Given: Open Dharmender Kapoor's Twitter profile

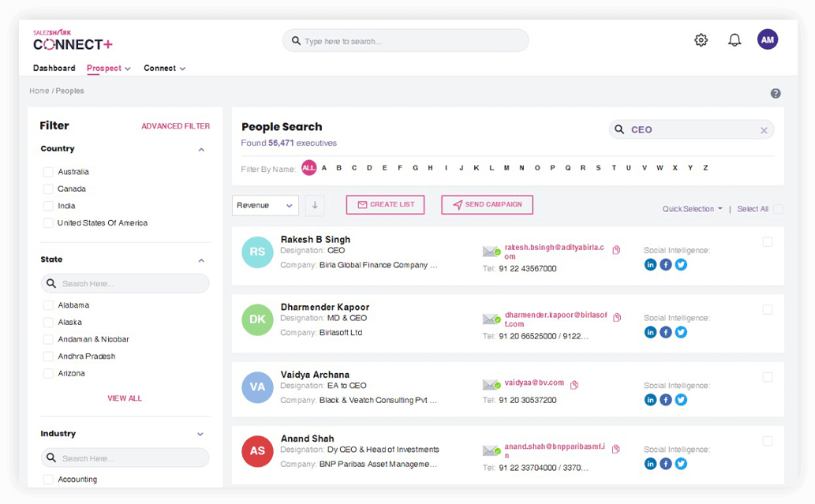Looking at the screenshot, I should 681,332.
